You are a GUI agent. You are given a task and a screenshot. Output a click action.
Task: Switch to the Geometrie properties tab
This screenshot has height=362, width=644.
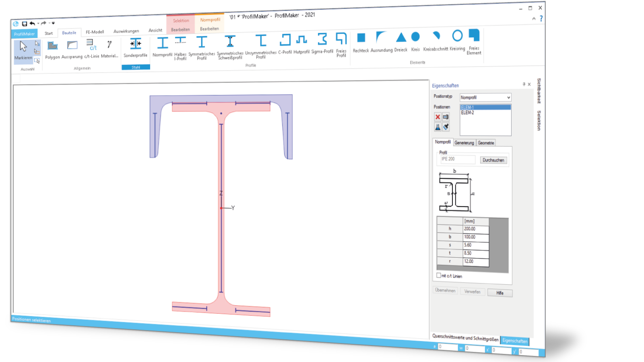(486, 143)
